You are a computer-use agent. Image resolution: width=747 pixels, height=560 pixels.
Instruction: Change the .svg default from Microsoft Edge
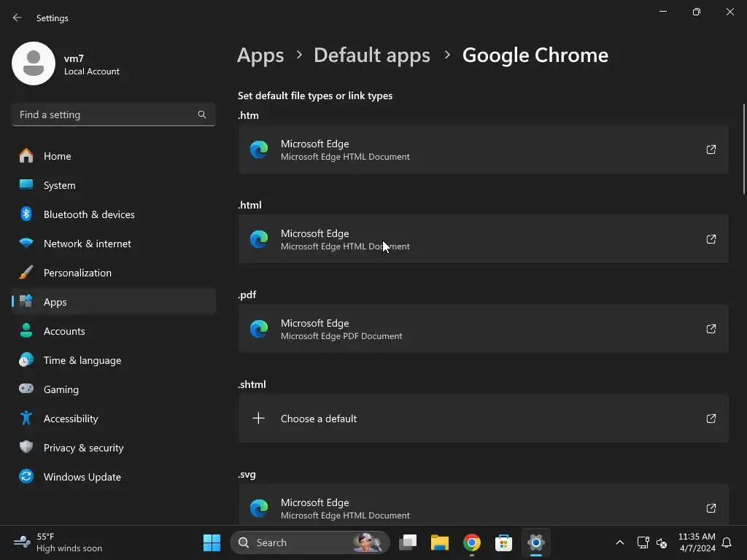483,506
